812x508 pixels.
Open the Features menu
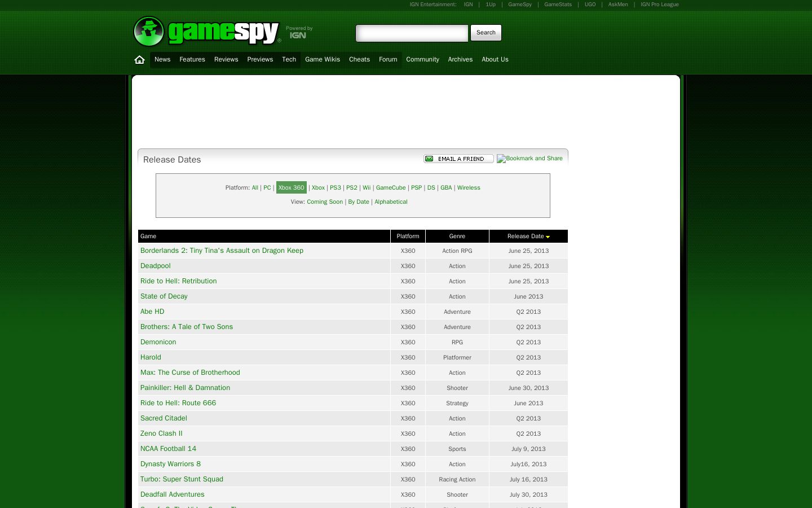[x=192, y=60]
